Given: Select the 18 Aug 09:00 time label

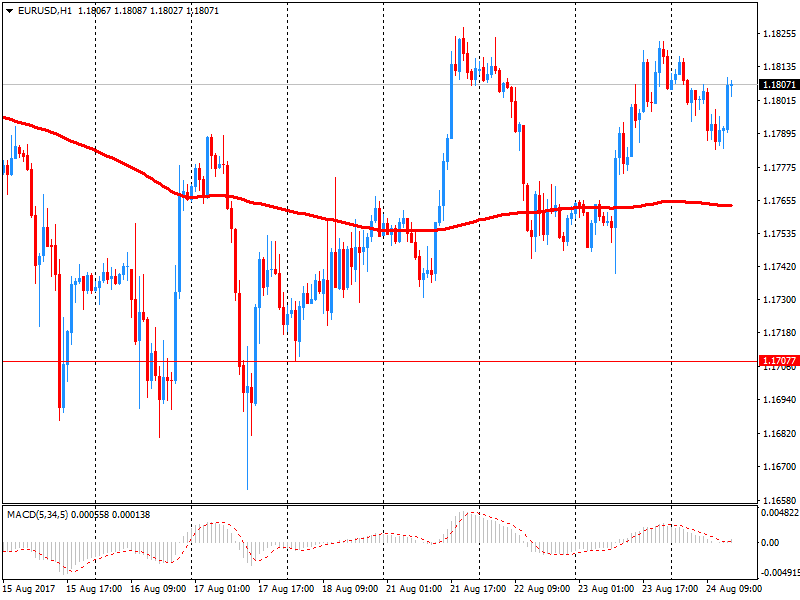Looking at the screenshot, I should (350, 589).
